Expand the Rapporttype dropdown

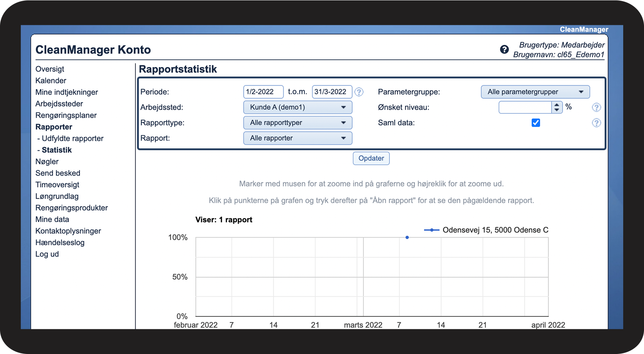click(298, 122)
